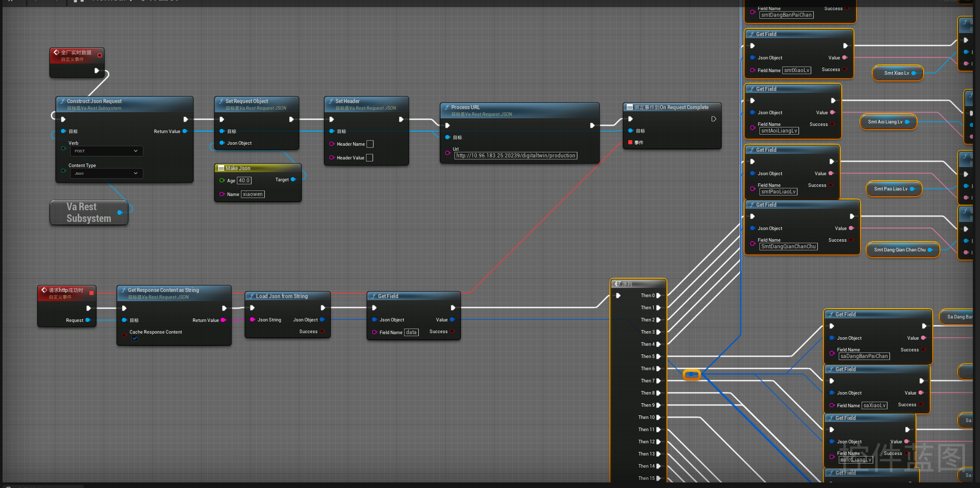The width and height of the screenshot is (980, 488).
Task: Select Set Request Object node header
Action: click(x=257, y=104)
